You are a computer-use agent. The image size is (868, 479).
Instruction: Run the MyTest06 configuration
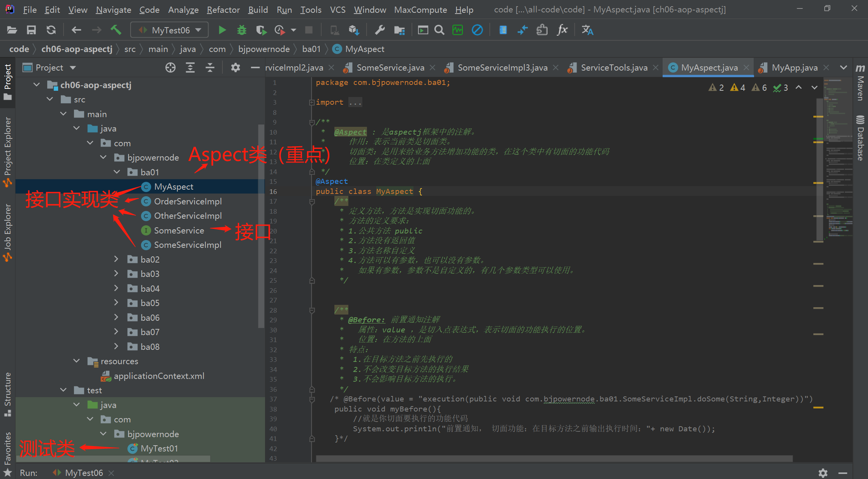tap(222, 29)
